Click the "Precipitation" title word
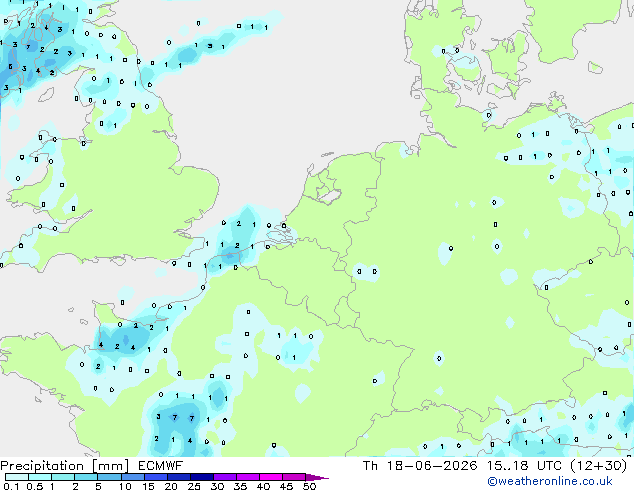 point(42,466)
